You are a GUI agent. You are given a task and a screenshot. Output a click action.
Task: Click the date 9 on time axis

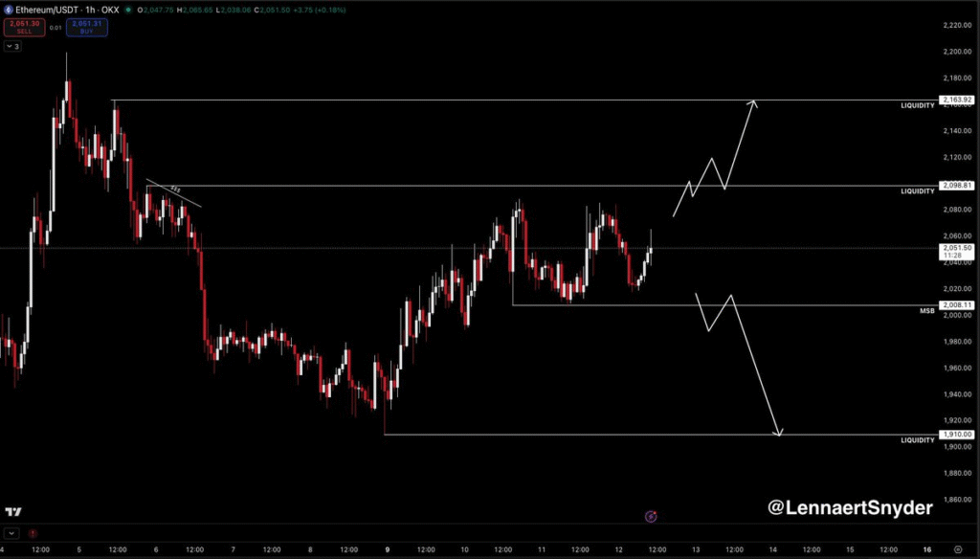click(x=387, y=549)
